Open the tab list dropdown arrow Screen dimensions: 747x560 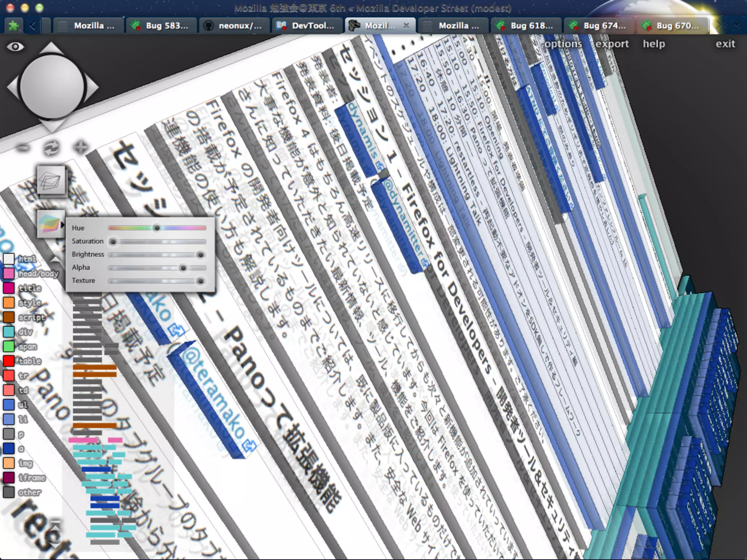736,26
